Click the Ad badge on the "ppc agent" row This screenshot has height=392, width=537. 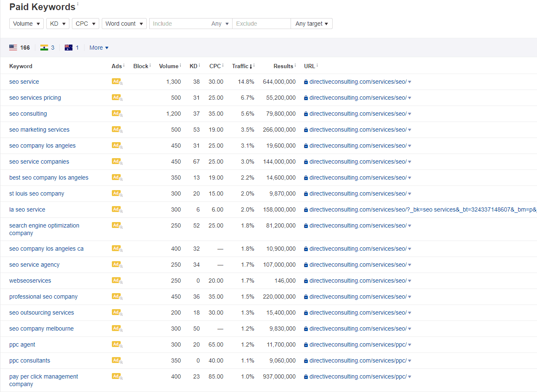tap(116, 344)
